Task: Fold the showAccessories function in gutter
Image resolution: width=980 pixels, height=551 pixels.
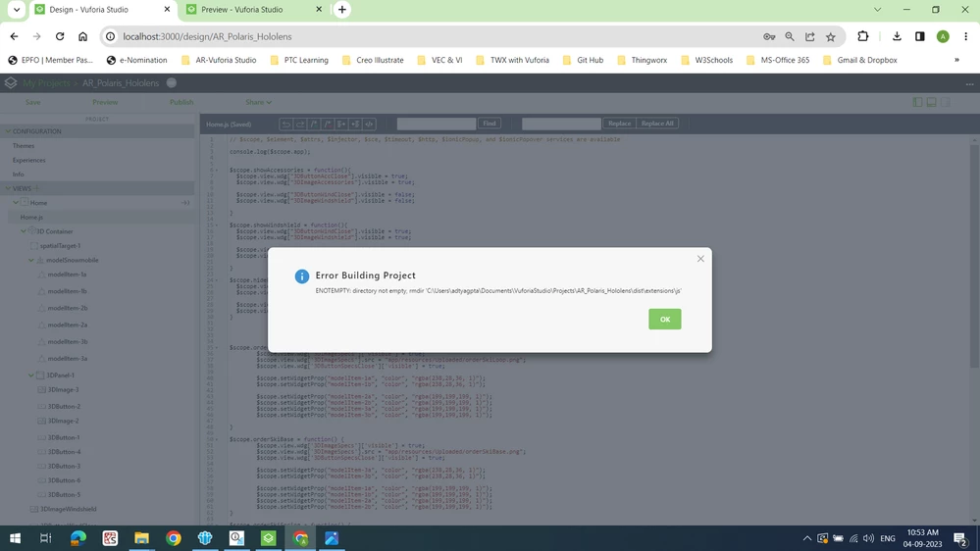Action: (x=217, y=170)
